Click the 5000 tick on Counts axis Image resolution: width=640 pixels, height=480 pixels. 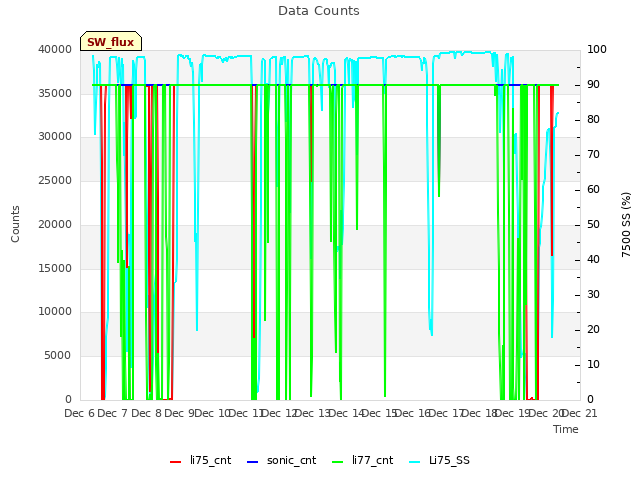coord(58,356)
